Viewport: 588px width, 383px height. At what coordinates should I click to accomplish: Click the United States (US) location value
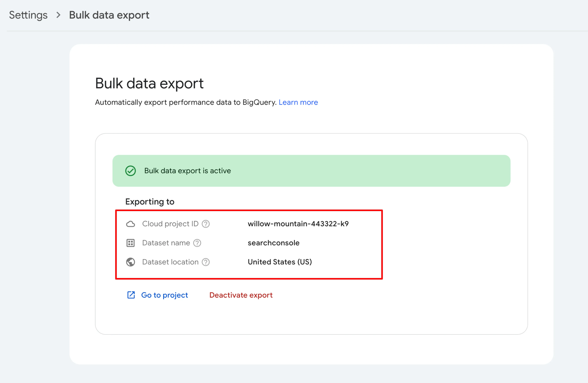click(280, 262)
